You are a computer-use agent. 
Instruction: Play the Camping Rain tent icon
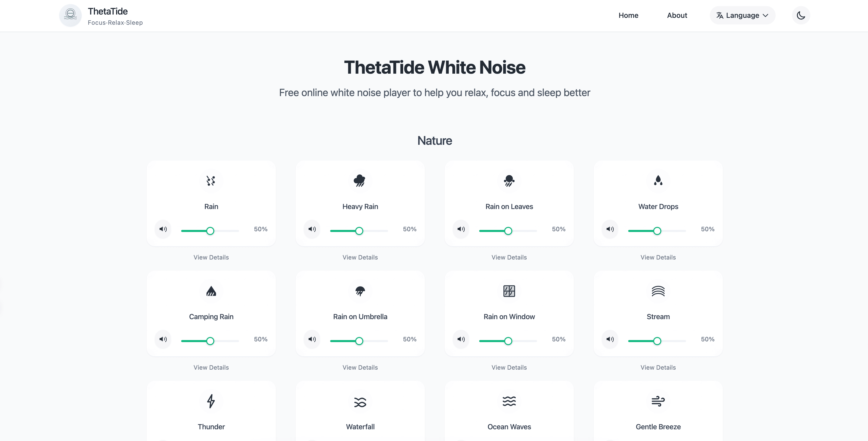click(x=211, y=291)
